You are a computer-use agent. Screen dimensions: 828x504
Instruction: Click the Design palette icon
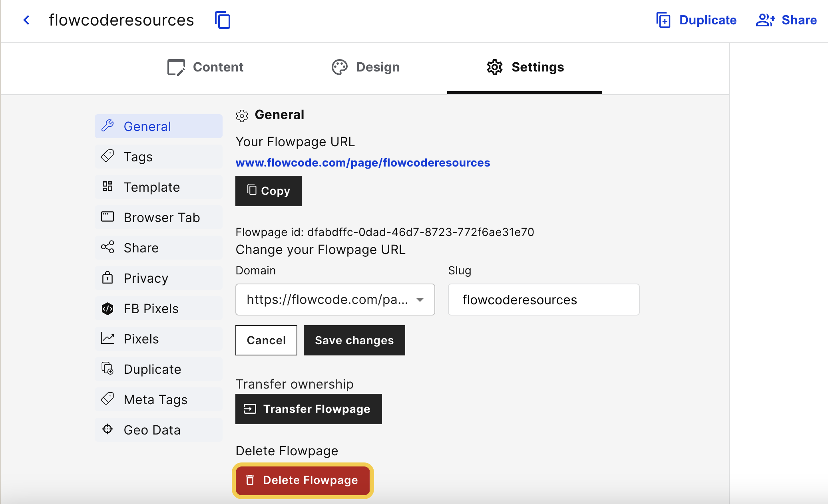pos(340,67)
